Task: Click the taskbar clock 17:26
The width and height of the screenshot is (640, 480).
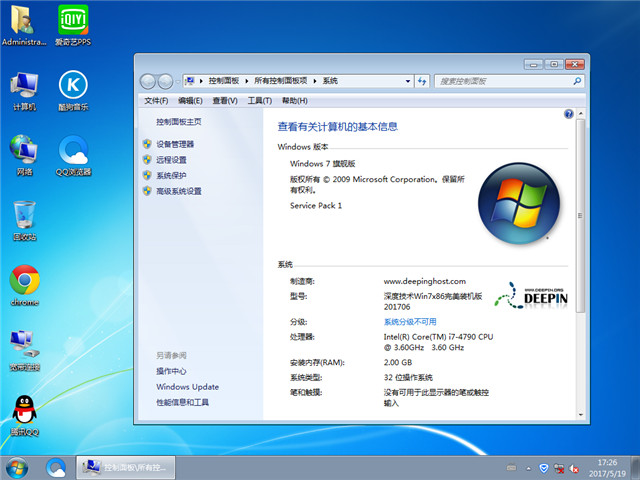Action: [x=607, y=462]
